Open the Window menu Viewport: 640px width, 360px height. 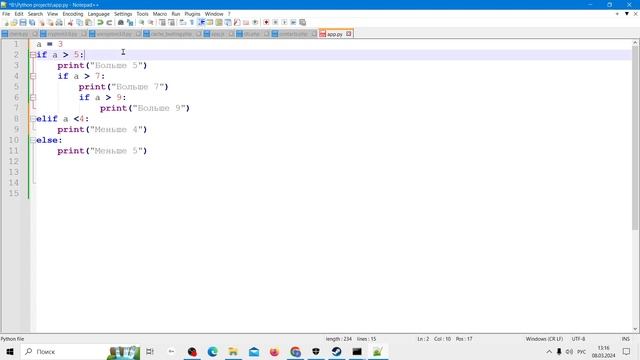click(214, 14)
